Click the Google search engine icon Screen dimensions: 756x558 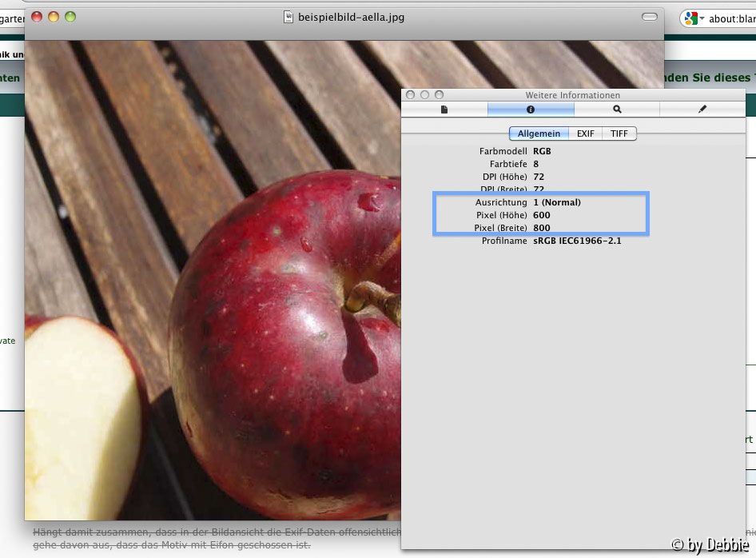[x=690, y=18]
